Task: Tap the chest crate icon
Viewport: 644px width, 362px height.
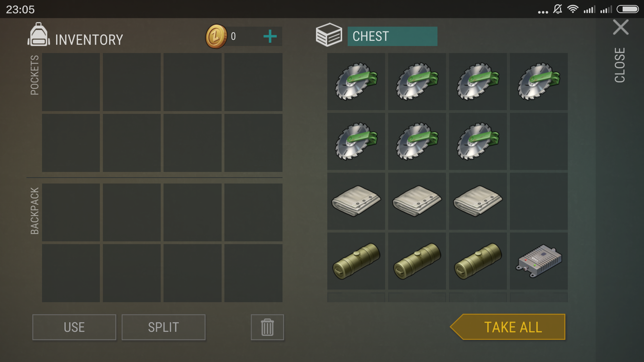Action: click(x=329, y=35)
